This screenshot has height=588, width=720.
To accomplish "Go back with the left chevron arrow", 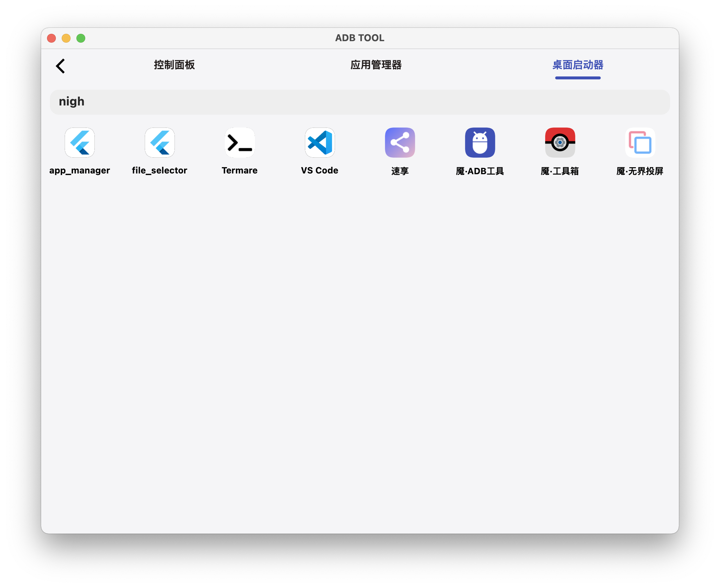I will pos(61,66).
